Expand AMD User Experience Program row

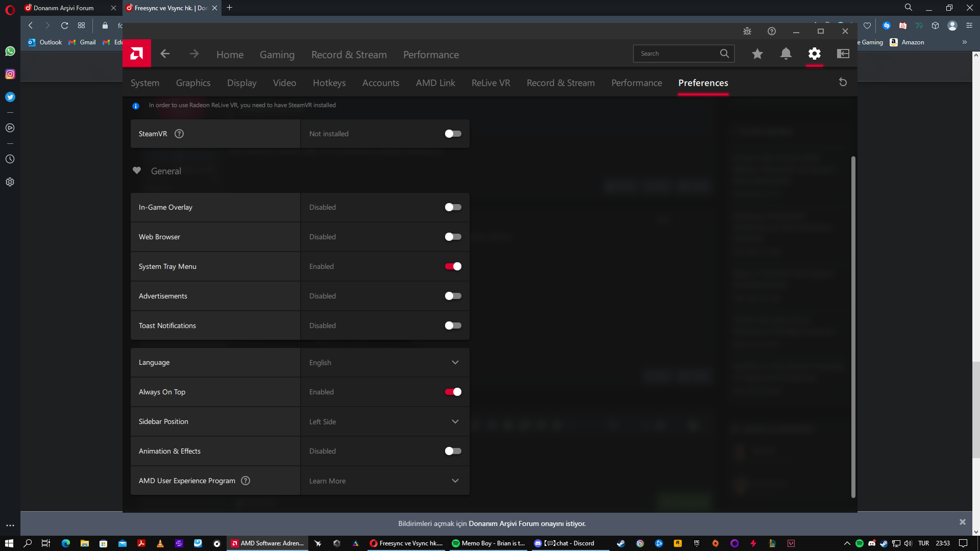[455, 481]
